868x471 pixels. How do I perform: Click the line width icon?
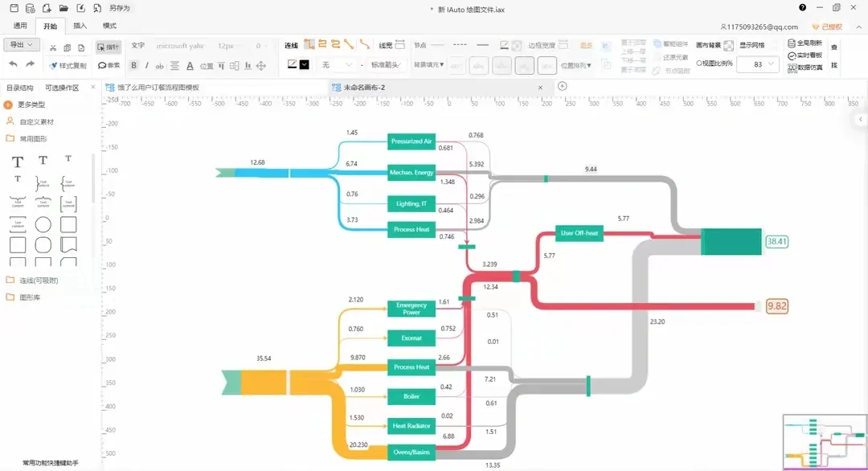click(399, 45)
